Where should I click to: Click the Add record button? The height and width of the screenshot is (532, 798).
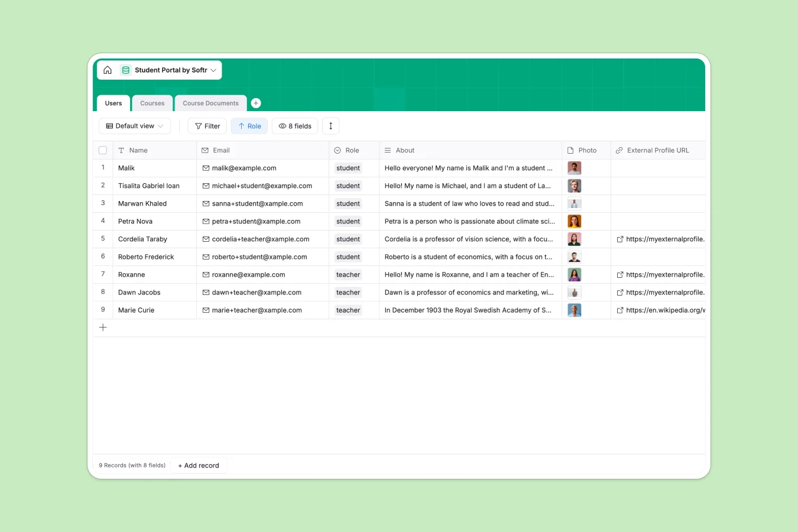click(x=199, y=465)
